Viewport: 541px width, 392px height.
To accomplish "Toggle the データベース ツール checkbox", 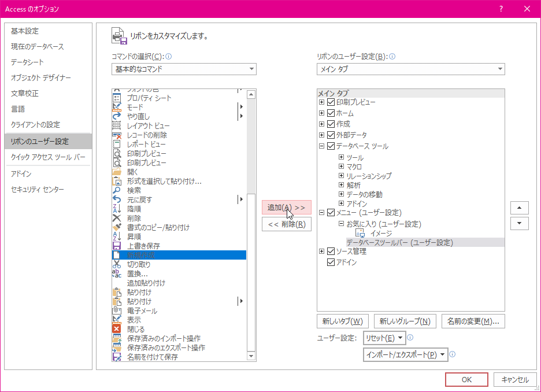I will 331,146.
